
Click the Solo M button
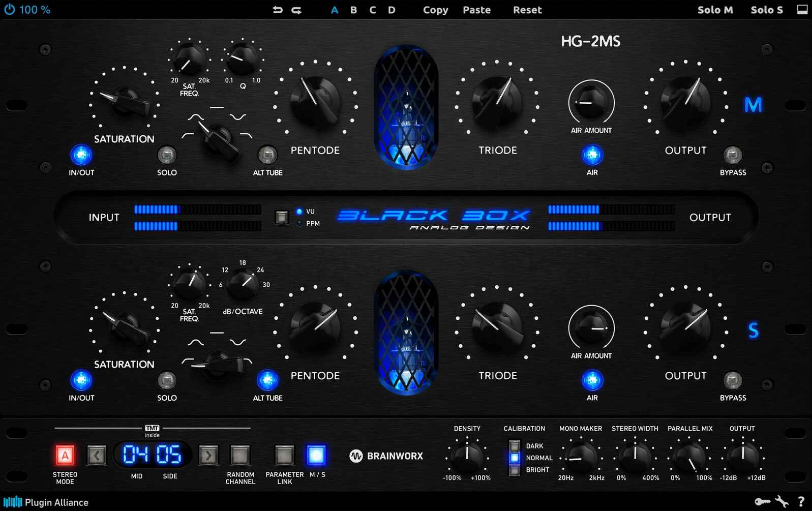(x=715, y=10)
